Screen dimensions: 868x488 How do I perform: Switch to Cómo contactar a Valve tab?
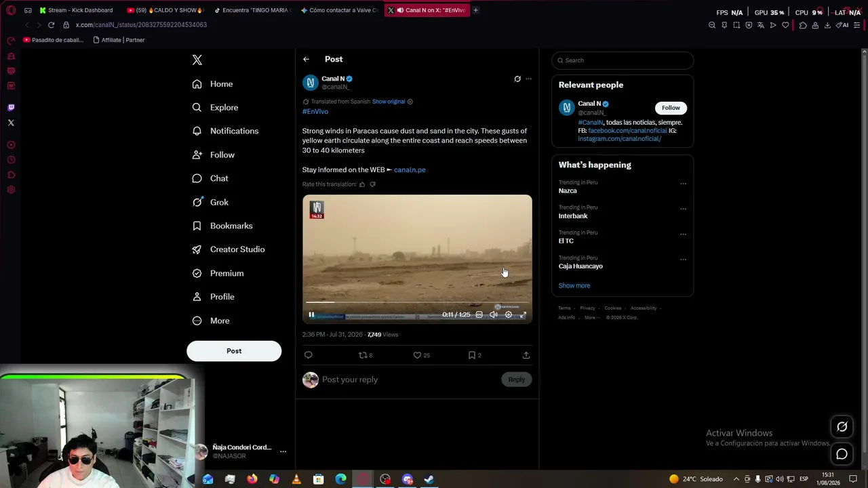(340, 10)
